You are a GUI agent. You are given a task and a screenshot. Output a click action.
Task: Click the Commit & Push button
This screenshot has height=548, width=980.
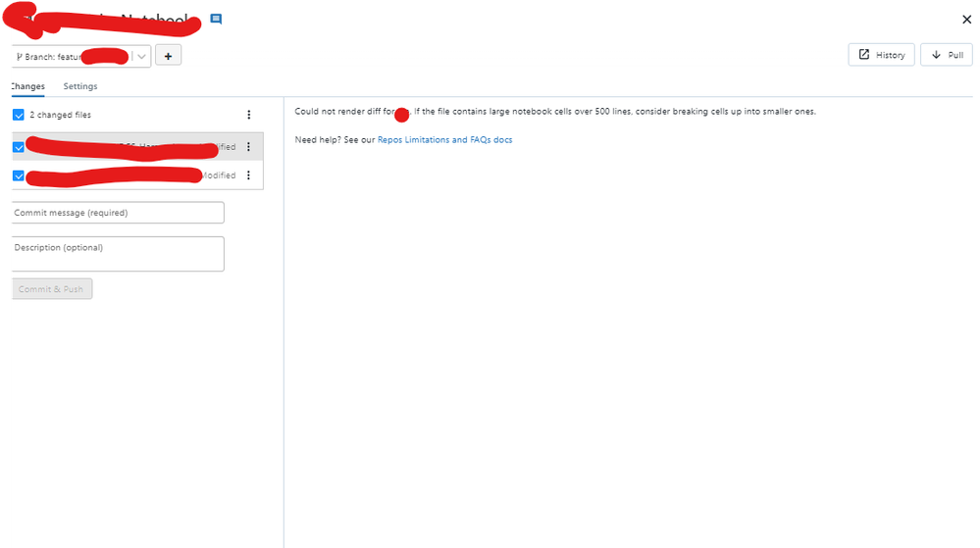coord(52,288)
